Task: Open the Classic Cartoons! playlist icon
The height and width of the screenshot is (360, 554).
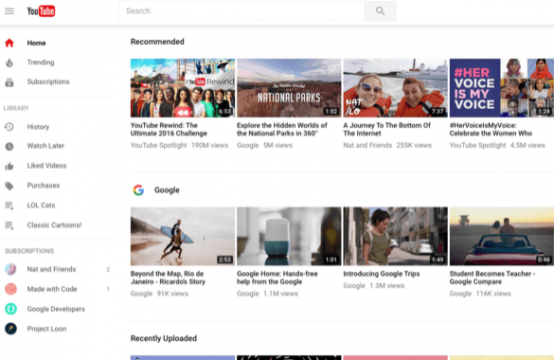Action: [x=10, y=225]
